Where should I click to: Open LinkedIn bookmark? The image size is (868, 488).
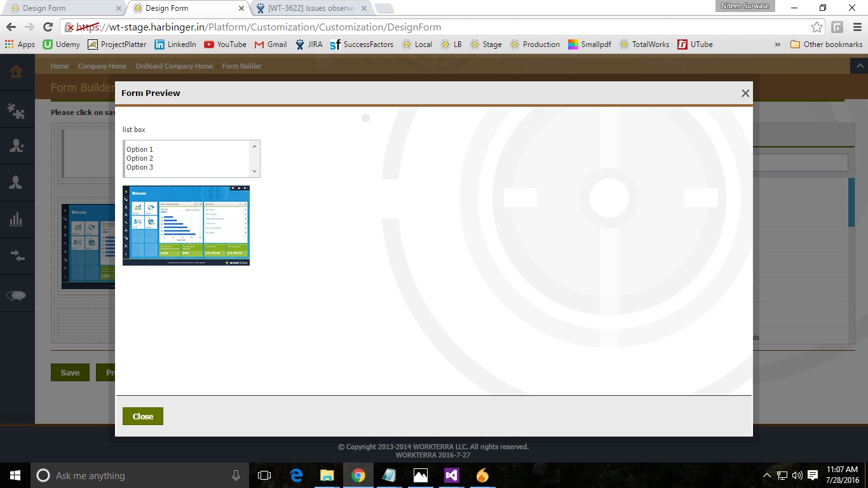tap(175, 44)
